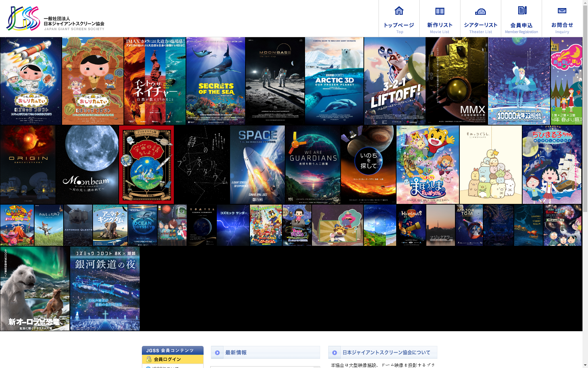Click JGSS 会員コンテンツ header
The image size is (588, 368).
point(173,350)
